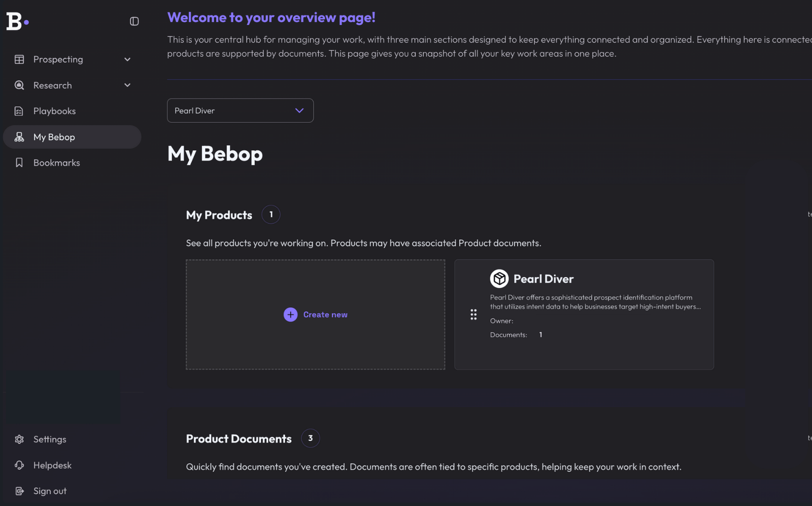The height and width of the screenshot is (506, 812).
Task: Select Playbooks from the sidebar menu
Action: [54, 111]
